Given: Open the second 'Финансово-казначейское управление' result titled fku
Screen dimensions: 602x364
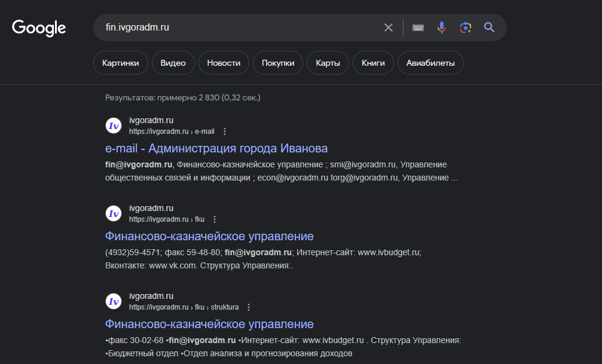Looking at the screenshot, I should pos(209,236).
